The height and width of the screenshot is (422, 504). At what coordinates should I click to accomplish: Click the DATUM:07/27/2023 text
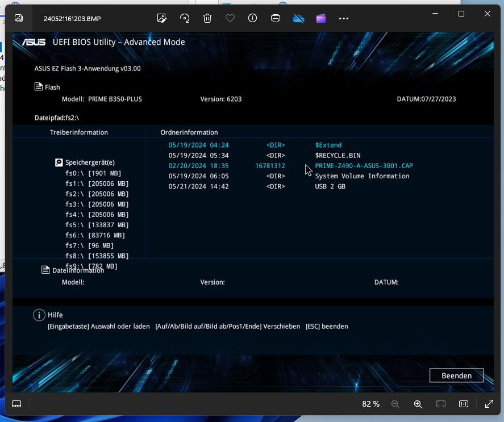[426, 99]
